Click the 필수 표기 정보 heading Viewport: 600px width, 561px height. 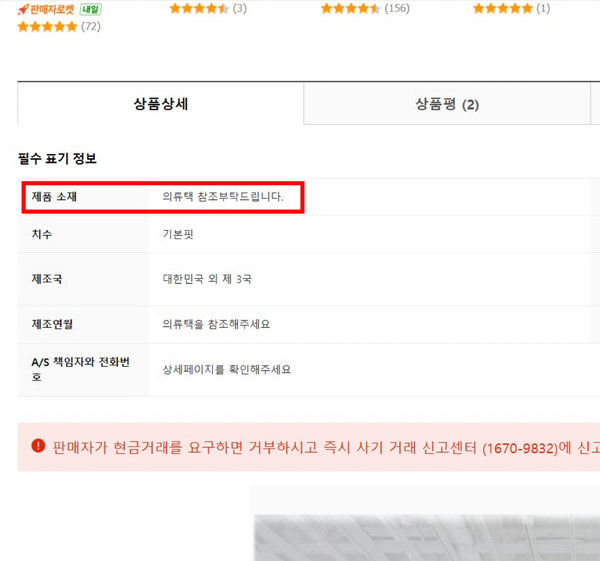[57, 158]
